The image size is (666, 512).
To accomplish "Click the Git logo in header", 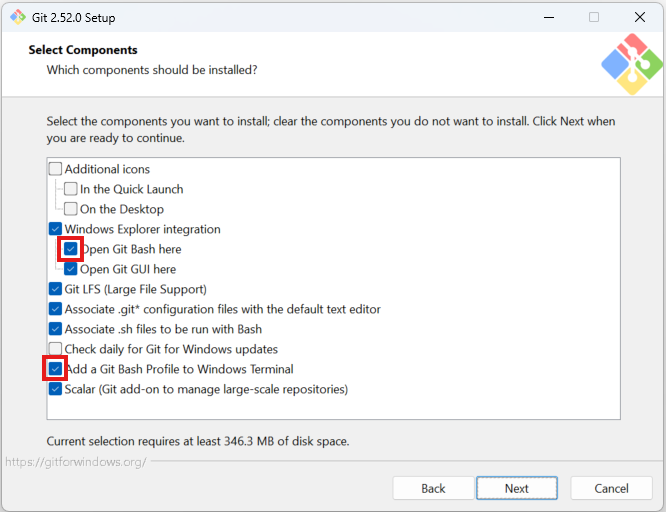I will coord(631,64).
